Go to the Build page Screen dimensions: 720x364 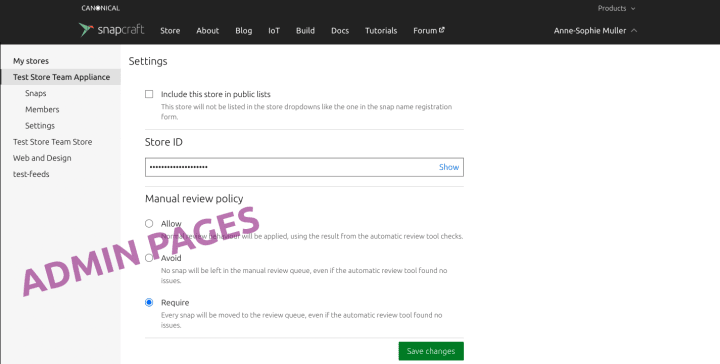tap(305, 31)
